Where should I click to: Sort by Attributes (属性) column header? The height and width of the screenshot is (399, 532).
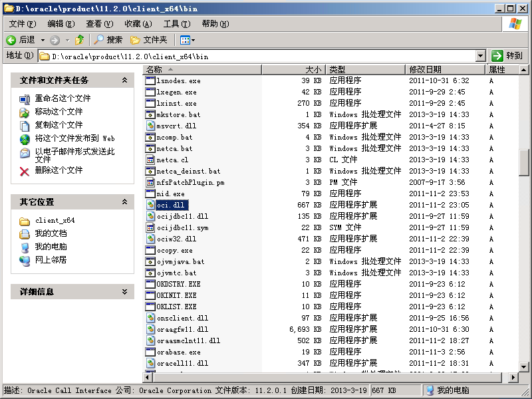(x=502, y=70)
